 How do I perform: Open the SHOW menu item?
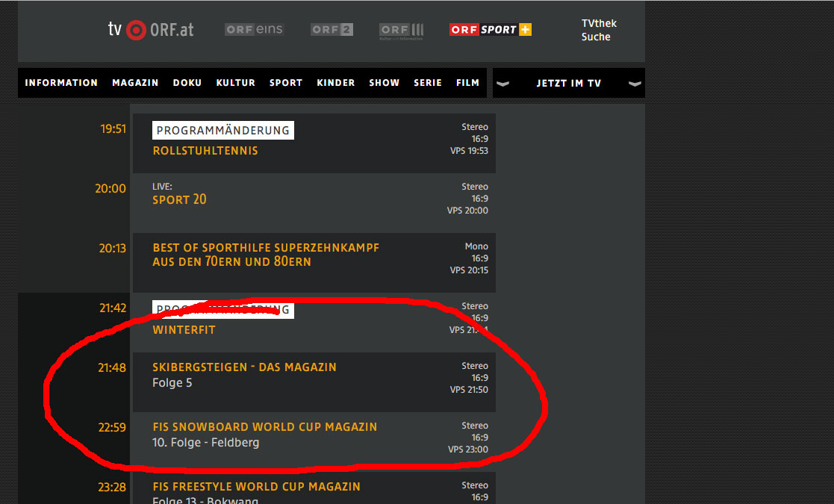click(384, 83)
